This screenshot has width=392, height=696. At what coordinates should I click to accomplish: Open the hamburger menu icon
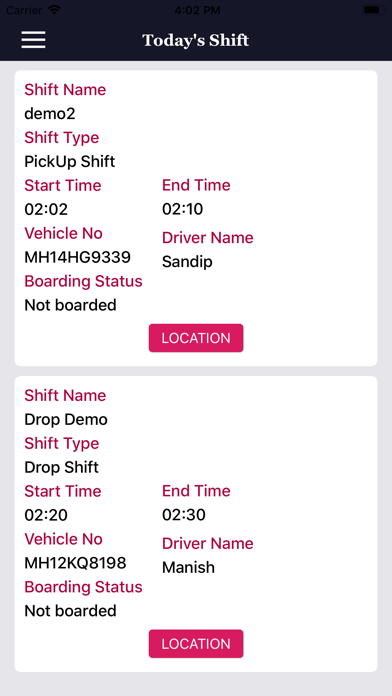(33, 40)
